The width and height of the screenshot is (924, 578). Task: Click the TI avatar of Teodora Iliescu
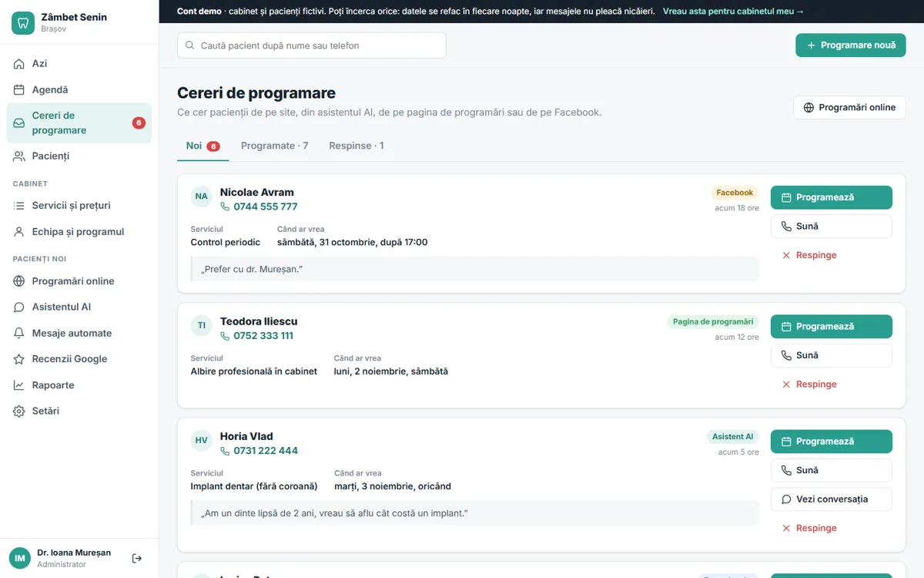[x=202, y=325]
